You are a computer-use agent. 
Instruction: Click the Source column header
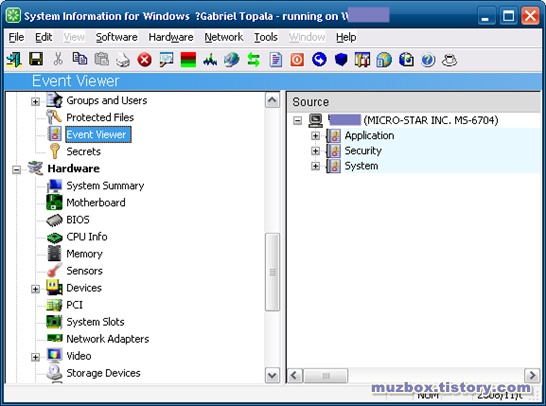pyautogui.click(x=413, y=102)
